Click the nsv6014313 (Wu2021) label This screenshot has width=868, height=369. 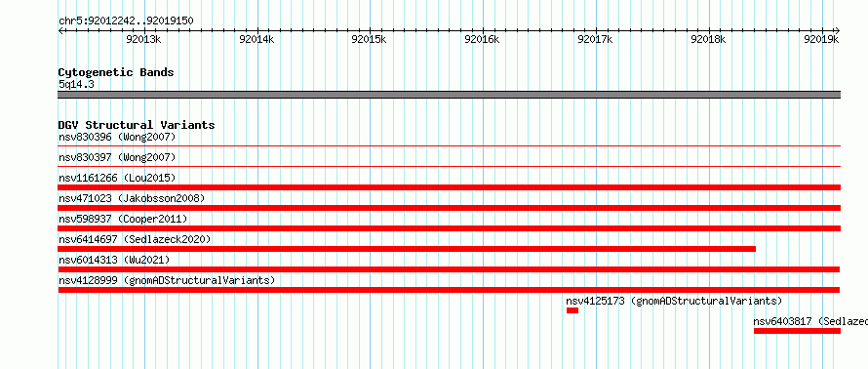tap(114, 260)
